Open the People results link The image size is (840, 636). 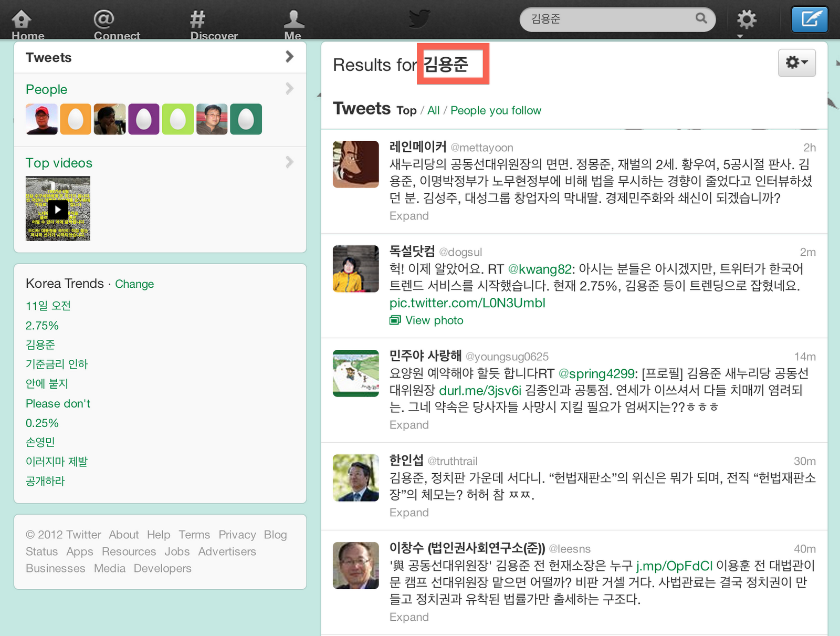point(47,89)
